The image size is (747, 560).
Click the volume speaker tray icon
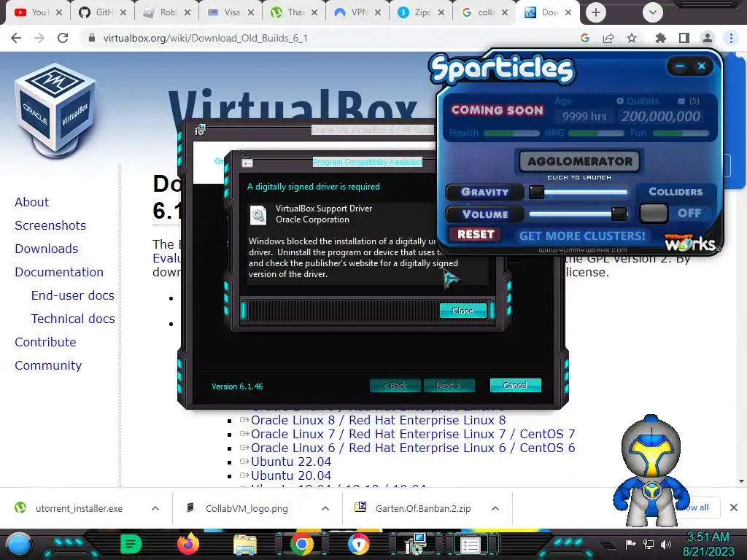click(665, 544)
